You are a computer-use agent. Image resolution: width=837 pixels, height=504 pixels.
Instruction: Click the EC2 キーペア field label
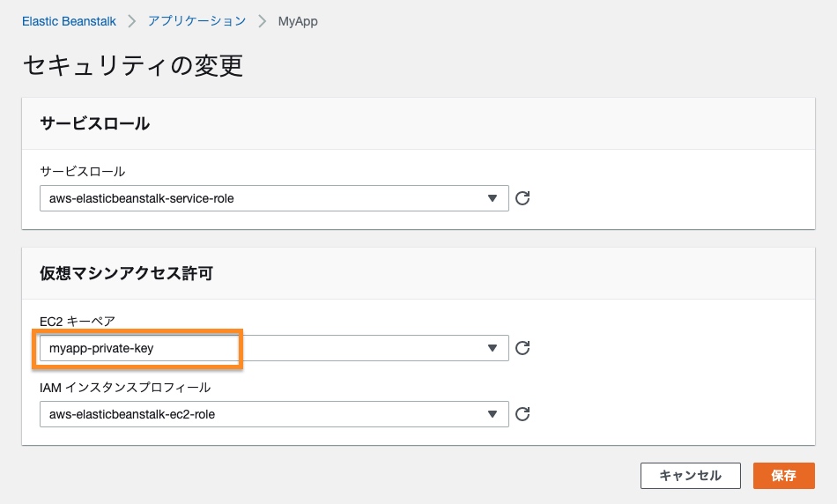[78, 321]
